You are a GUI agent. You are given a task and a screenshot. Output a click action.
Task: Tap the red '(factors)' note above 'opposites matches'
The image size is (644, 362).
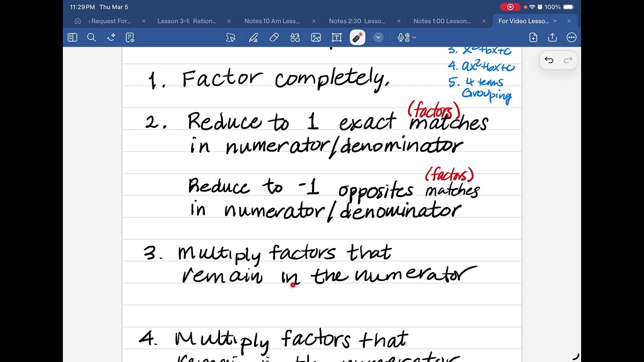coord(449,175)
